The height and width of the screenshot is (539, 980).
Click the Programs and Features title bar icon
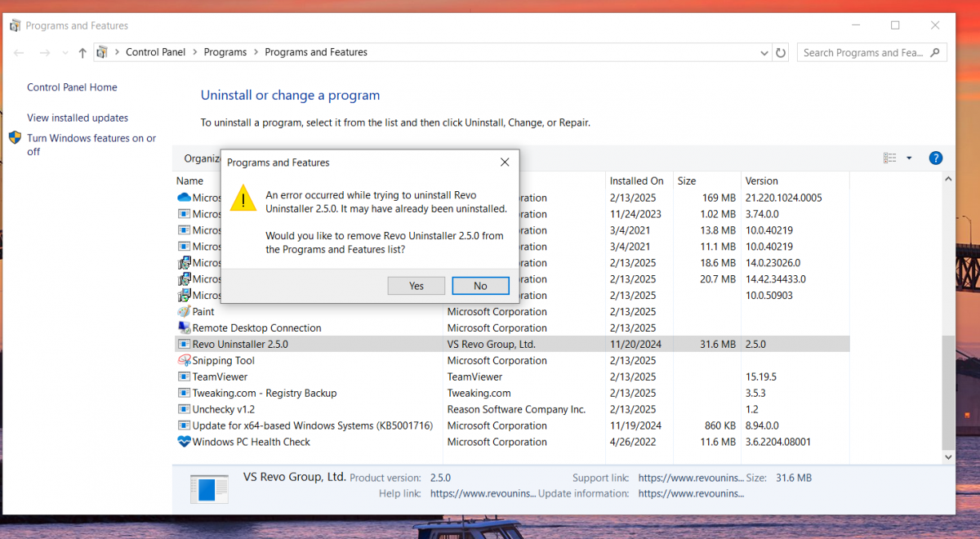pyautogui.click(x=15, y=25)
